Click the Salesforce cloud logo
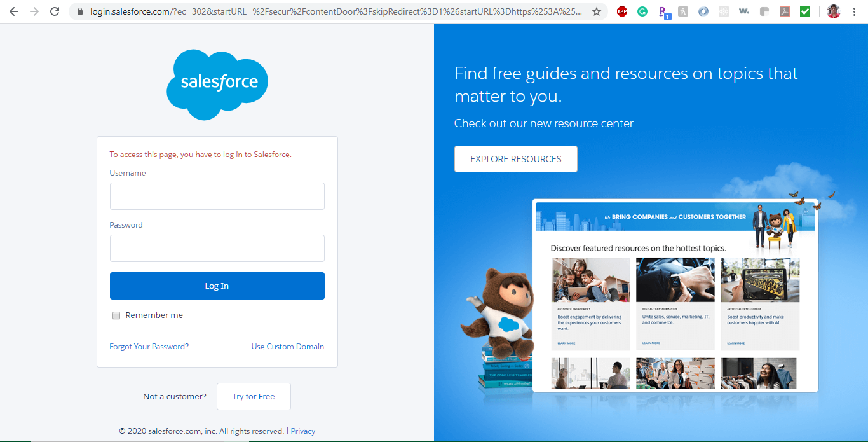Image resolution: width=868 pixels, height=442 pixels. click(217, 85)
